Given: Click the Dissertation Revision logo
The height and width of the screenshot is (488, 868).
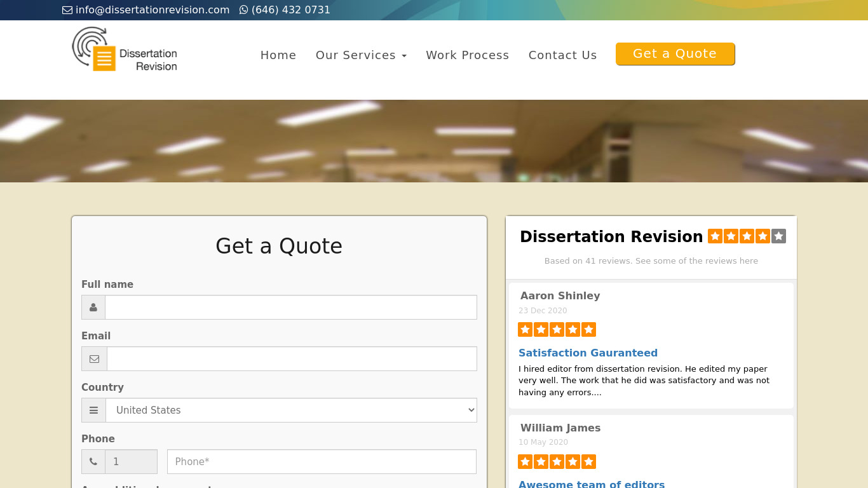Looking at the screenshot, I should pyautogui.click(x=125, y=49).
